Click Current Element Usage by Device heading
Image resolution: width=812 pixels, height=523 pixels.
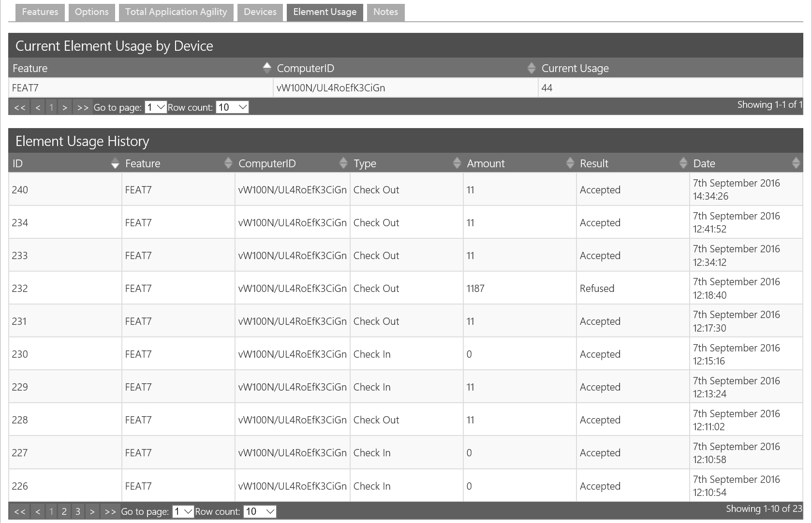(114, 46)
